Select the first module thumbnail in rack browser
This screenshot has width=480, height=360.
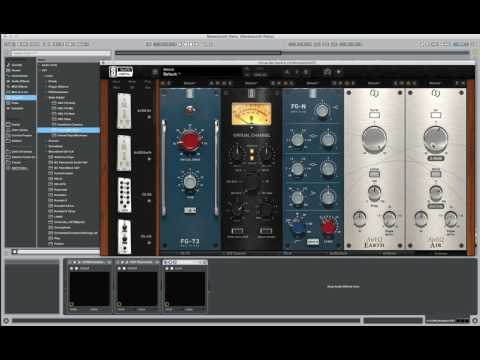[124, 111]
